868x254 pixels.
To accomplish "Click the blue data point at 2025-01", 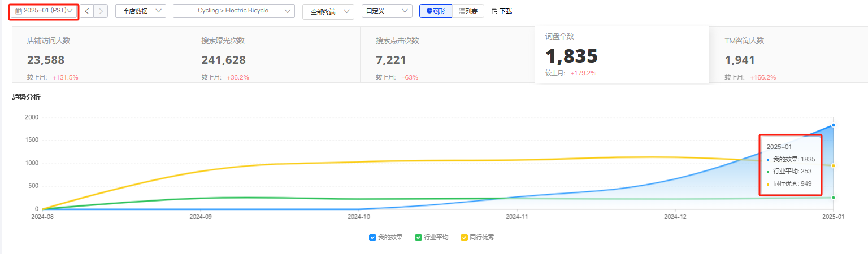I will 834,125.
